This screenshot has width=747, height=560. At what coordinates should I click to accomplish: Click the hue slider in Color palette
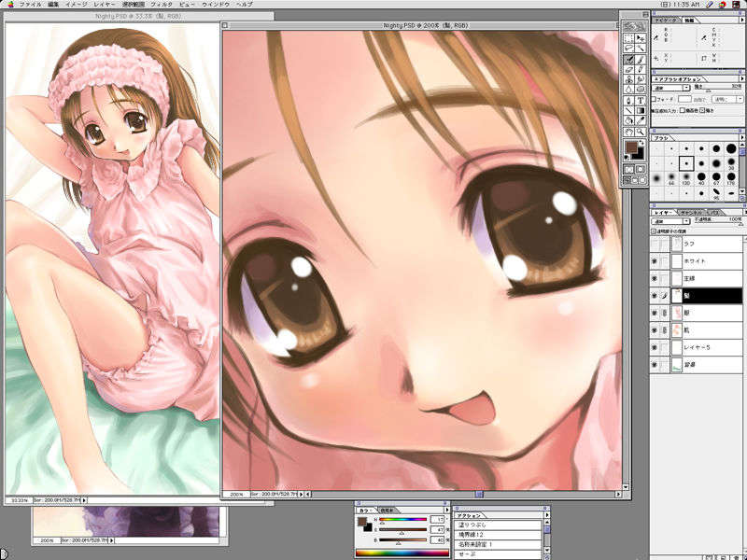click(x=402, y=519)
